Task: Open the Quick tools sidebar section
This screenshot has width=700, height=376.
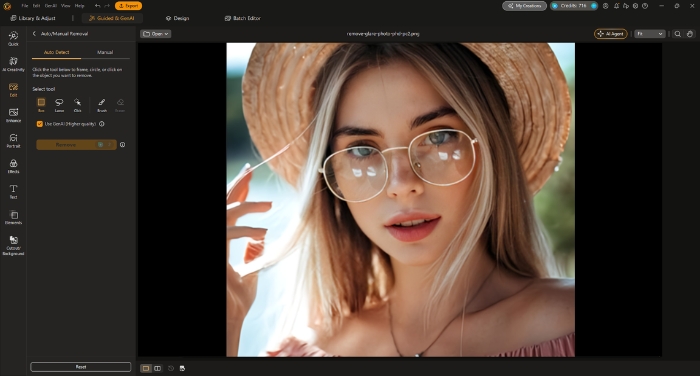Action: click(x=13, y=38)
